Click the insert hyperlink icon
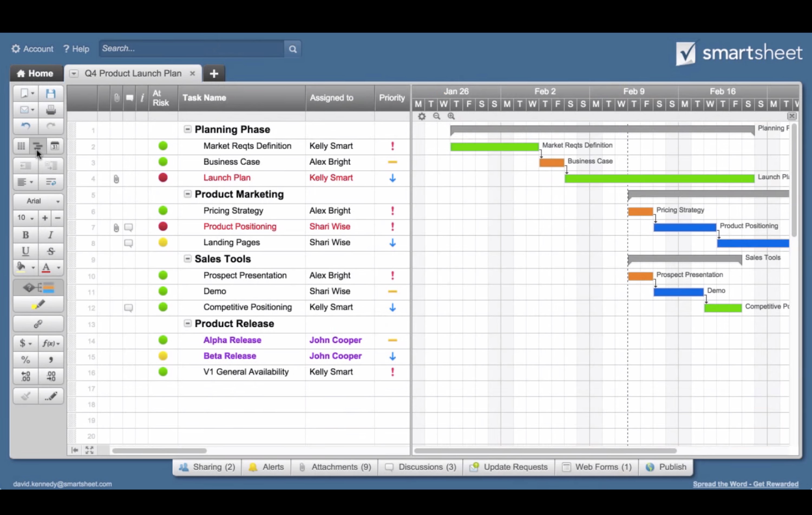This screenshot has height=515, width=812. click(x=38, y=324)
